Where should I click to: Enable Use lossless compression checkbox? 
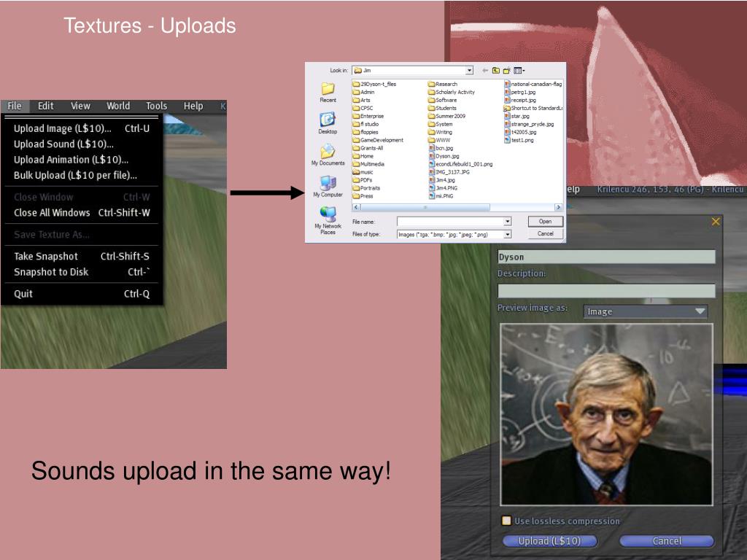(506, 521)
